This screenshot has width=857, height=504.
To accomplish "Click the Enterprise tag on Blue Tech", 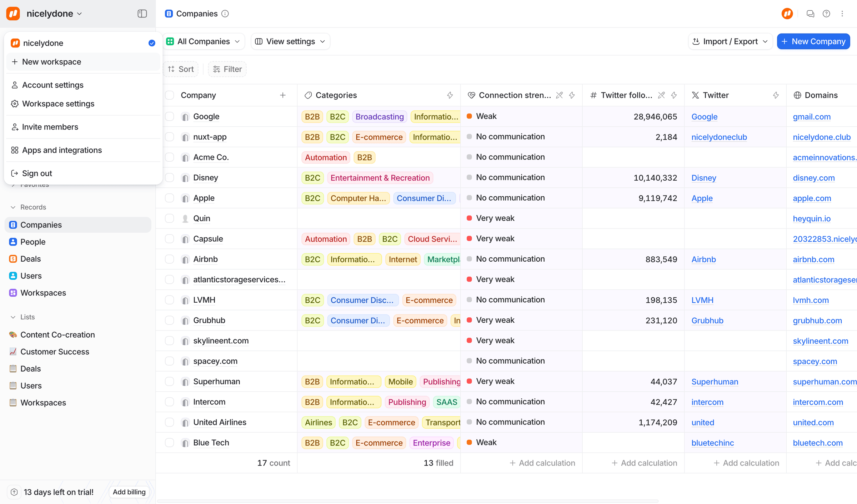I will (431, 443).
